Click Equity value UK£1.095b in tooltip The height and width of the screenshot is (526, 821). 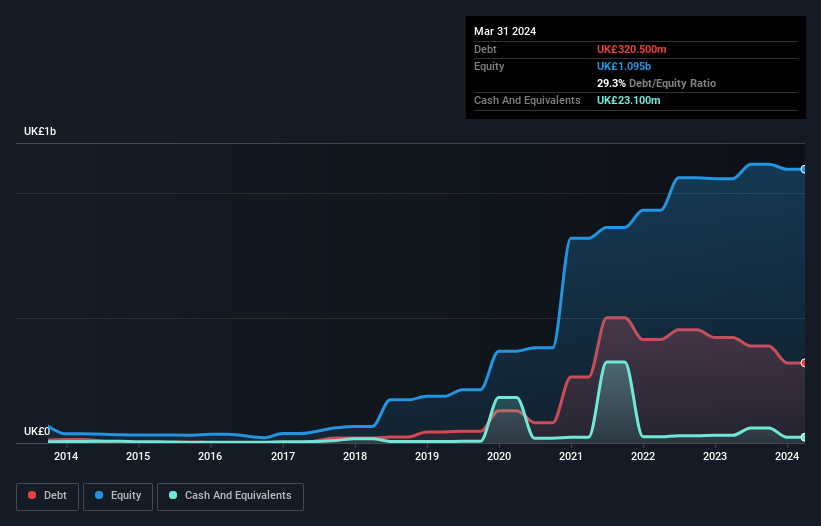[x=624, y=66]
